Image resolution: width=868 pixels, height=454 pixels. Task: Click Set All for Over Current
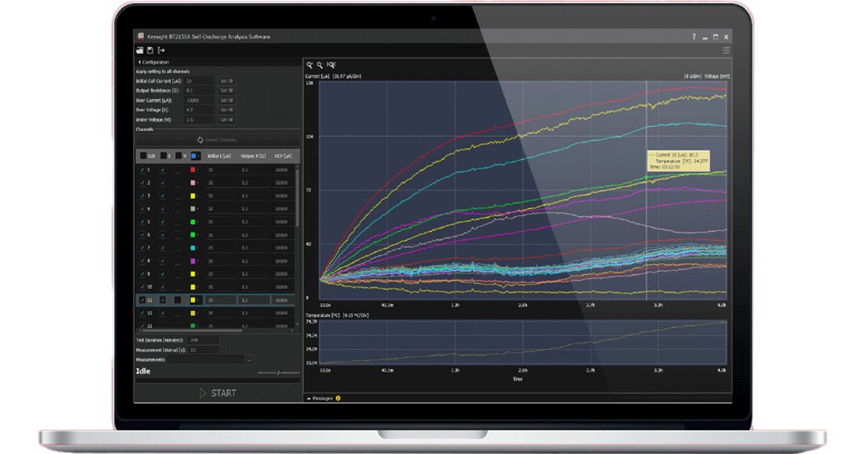point(226,100)
